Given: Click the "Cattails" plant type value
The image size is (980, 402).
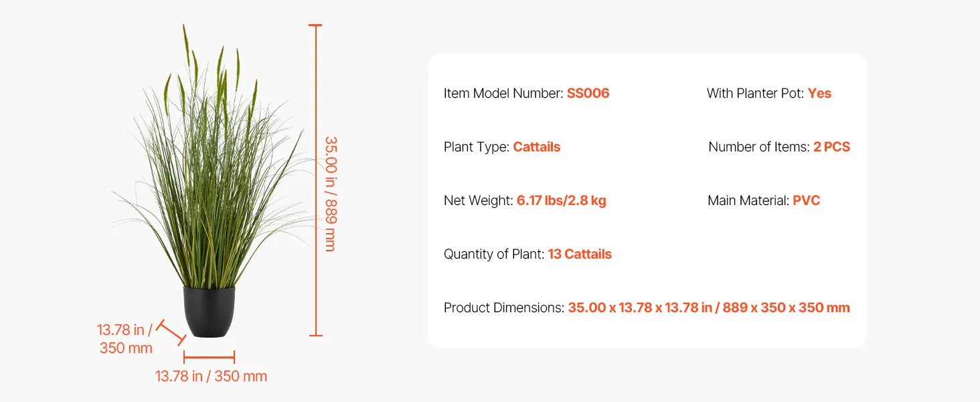Looking at the screenshot, I should pos(536,147).
